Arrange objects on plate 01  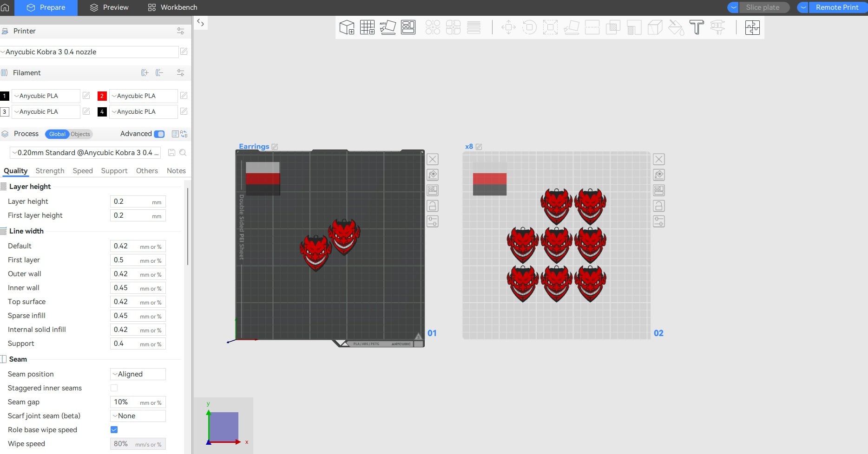click(x=433, y=190)
